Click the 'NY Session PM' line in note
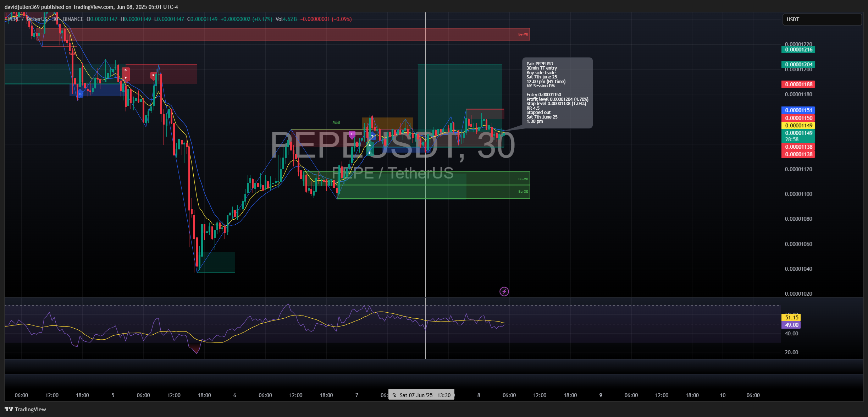 541,86
